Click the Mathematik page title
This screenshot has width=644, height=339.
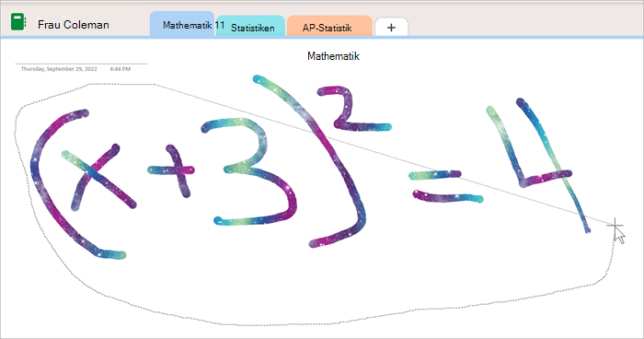[333, 56]
